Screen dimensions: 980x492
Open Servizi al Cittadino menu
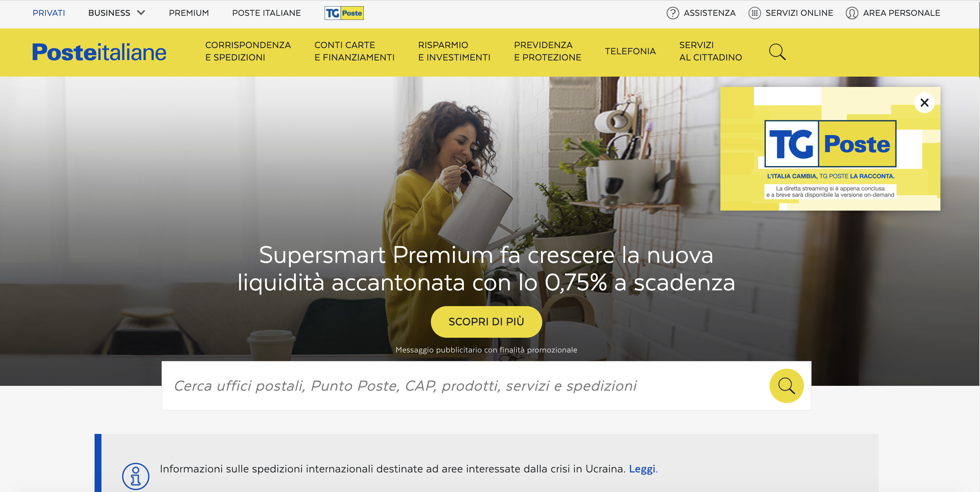(710, 51)
